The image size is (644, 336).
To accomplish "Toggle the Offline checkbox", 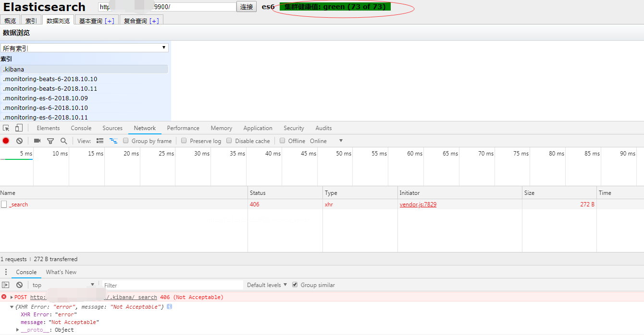I will 283,141.
